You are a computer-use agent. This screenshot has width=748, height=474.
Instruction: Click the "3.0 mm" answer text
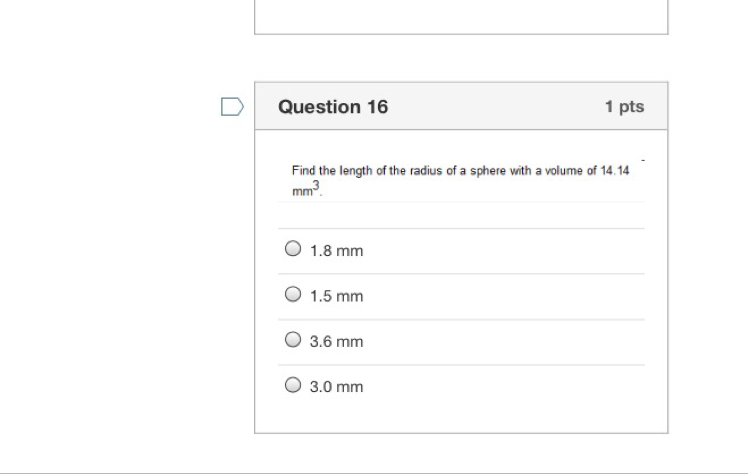[x=336, y=386]
